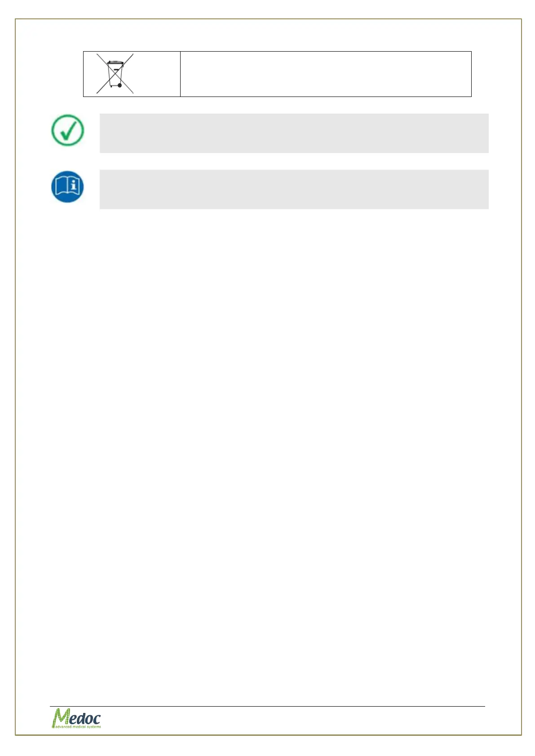Click the dark 'edoc' letters in the logo
This screenshot has width=535, height=756.
[86, 719]
